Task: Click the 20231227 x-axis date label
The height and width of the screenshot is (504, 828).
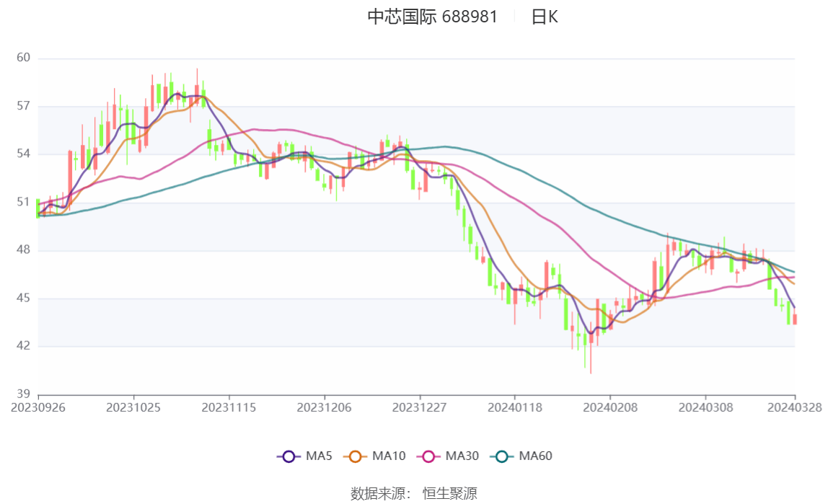Action: point(420,408)
